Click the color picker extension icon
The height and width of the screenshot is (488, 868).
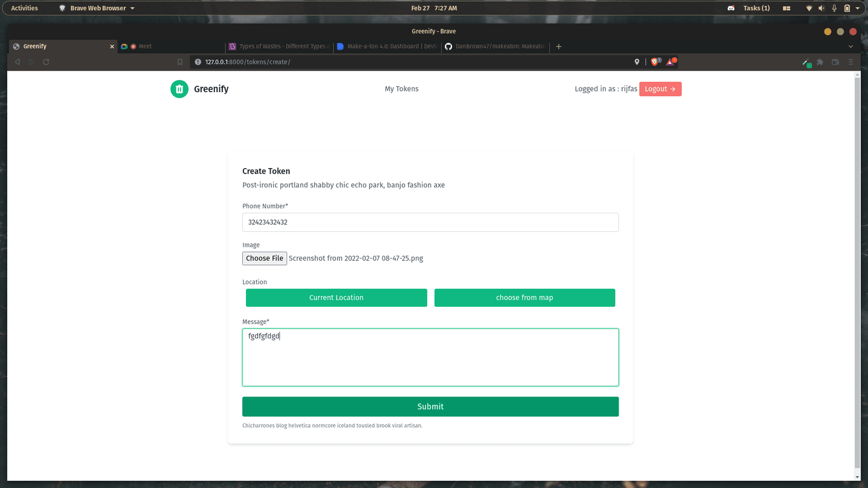(806, 62)
